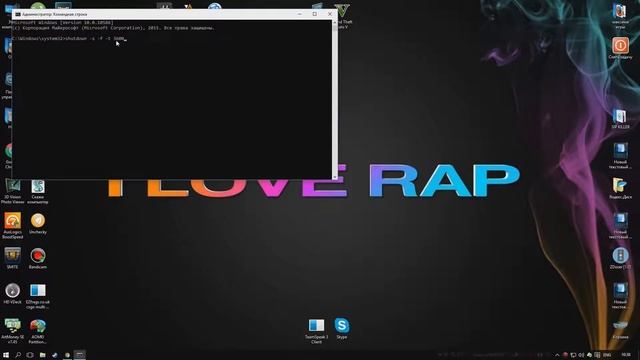Select the orange power-button desktop icon
640x360 pixels.
click(620, 48)
